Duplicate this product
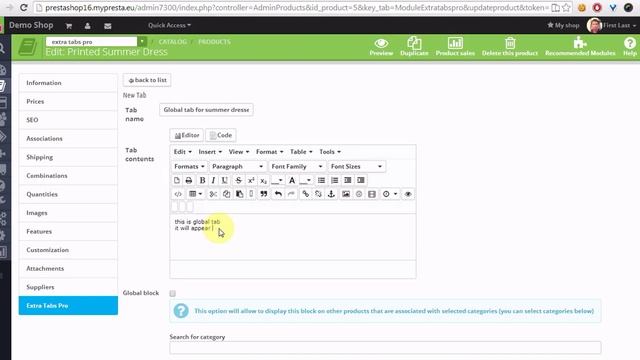Image resolution: width=640 pixels, height=360 pixels. point(414,47)
